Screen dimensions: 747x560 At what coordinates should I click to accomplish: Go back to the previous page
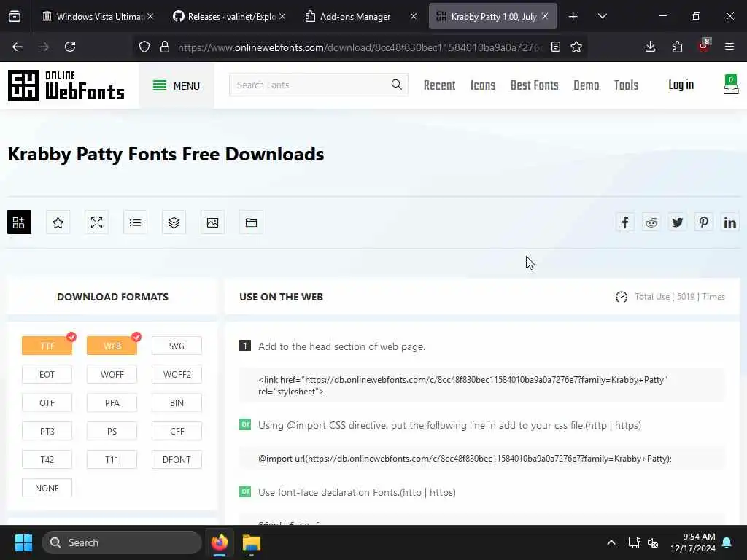pyautogui.click(x=18, y=47)
